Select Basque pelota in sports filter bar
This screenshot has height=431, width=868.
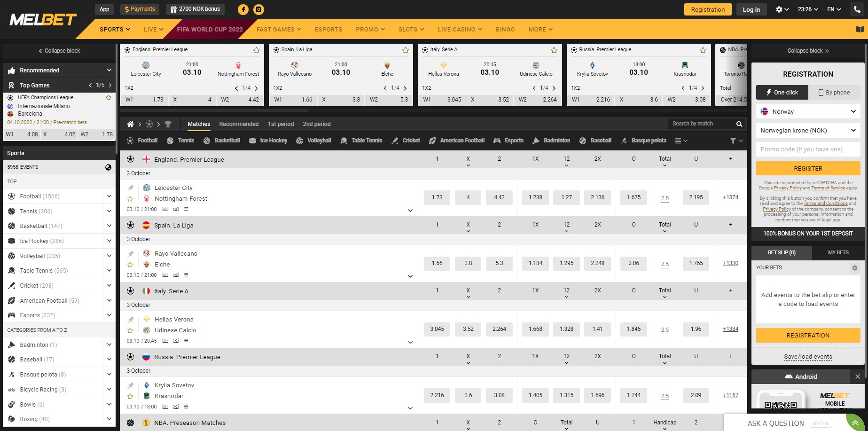pyautogui.click(x=643, y=141)
